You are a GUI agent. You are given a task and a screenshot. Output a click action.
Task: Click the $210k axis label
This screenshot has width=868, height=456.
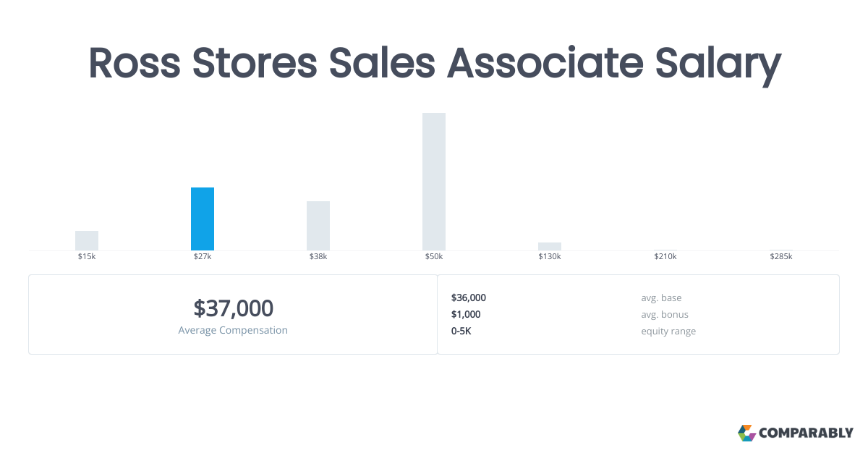pos(665,257)
